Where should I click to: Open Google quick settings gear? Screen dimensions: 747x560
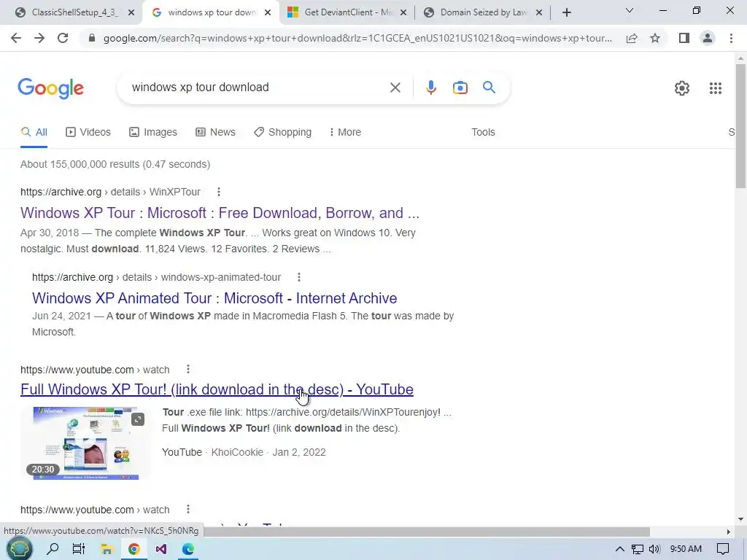point(682,88)
